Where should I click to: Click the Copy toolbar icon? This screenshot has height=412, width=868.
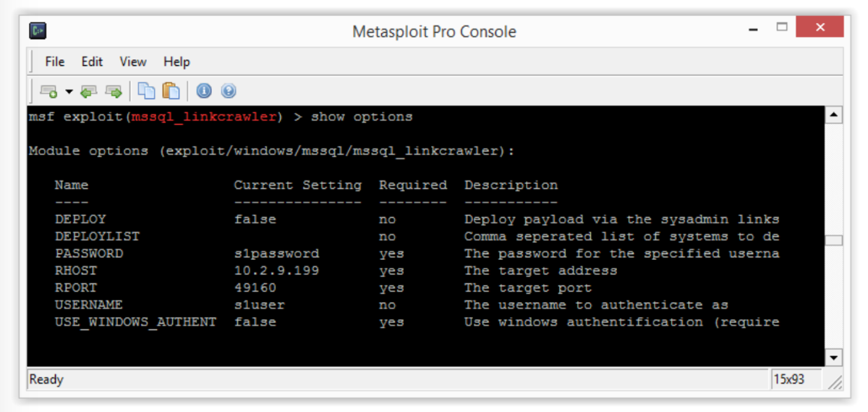[x=147, y=91]
